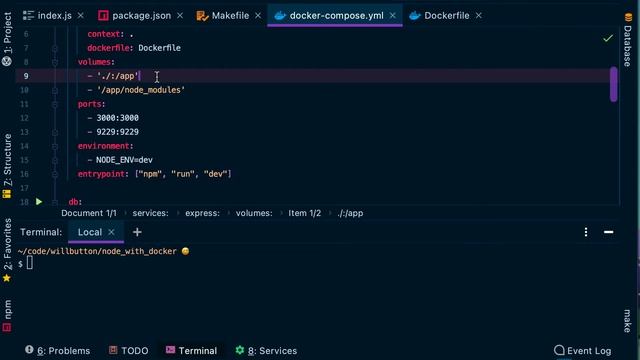
Task: Click line number 12 in gutter
Action: tap(24, 118)
